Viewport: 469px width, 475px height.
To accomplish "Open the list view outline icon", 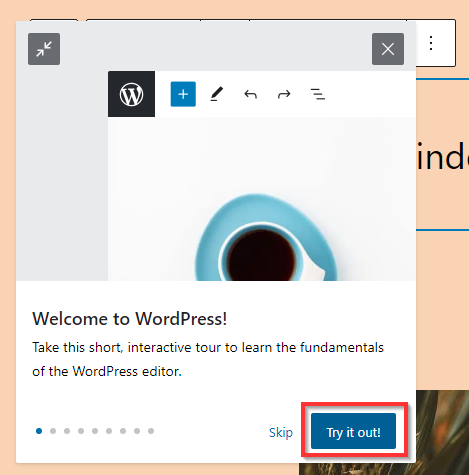I will pos(318,94).
